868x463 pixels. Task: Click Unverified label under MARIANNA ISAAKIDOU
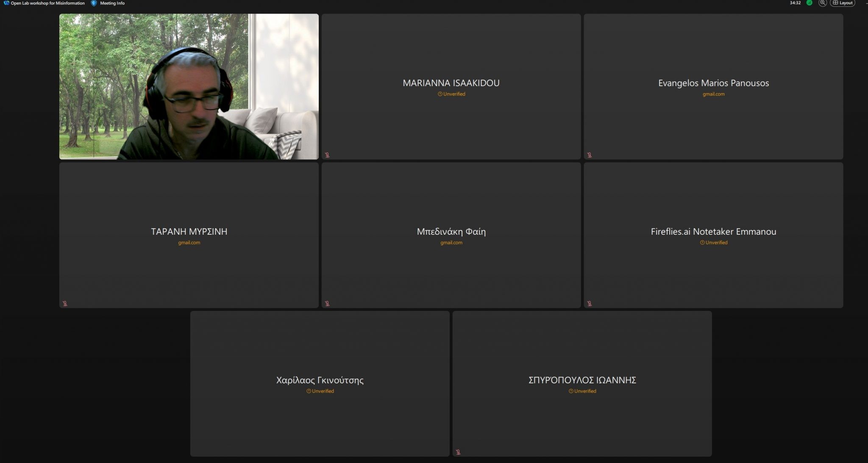(451, 94)
